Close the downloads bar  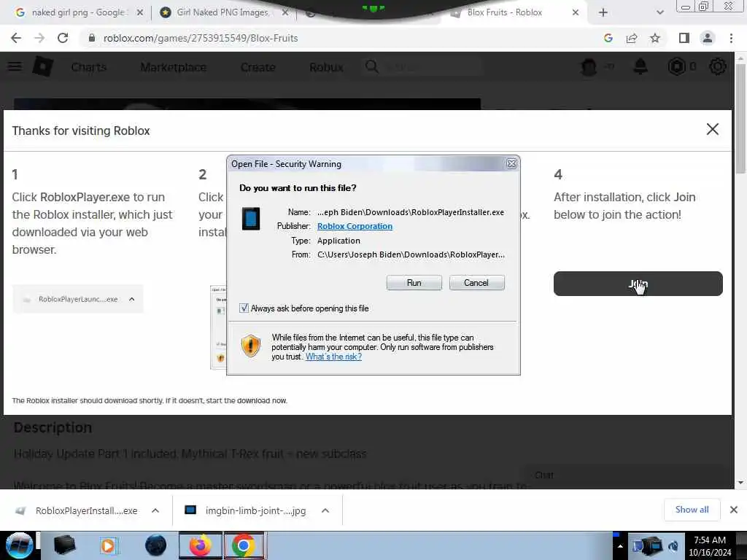734,510
